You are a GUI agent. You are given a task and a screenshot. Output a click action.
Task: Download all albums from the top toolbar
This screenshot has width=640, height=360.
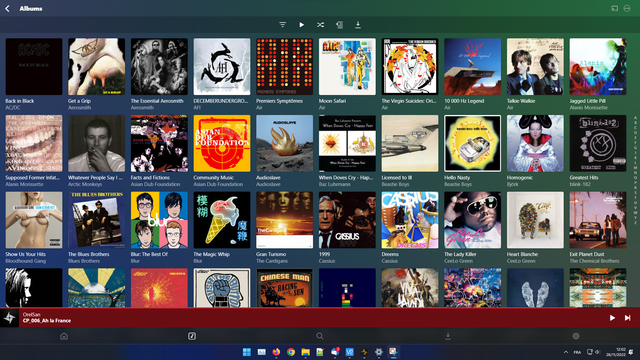point(358,25)
